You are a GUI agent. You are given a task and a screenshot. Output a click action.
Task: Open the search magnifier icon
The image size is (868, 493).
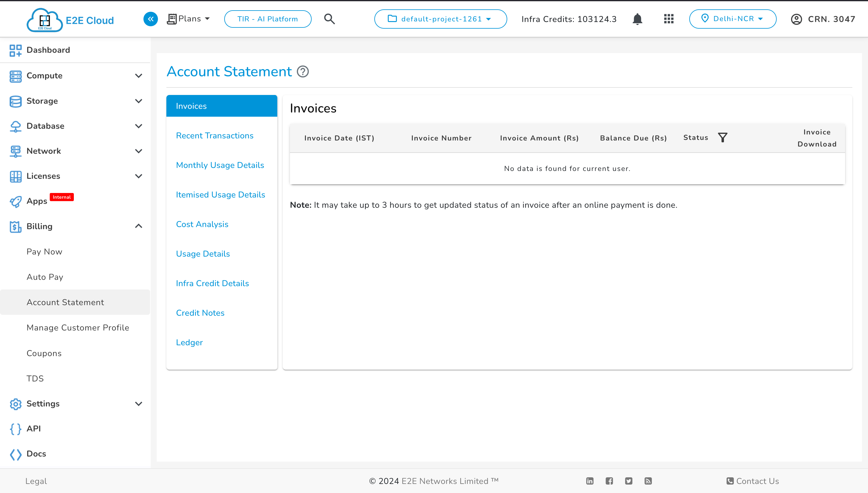click(x=329, y=19)
